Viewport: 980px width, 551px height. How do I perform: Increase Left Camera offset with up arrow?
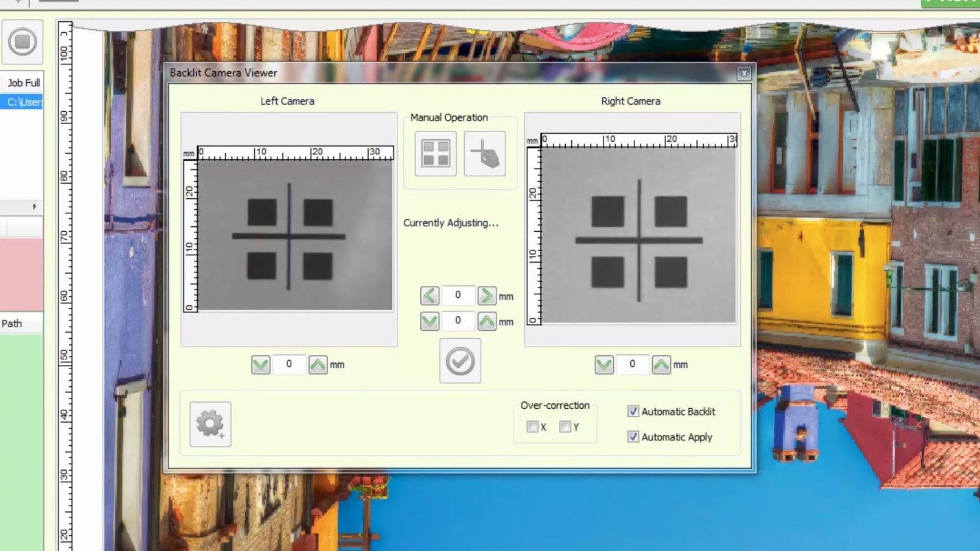(318, 364)
